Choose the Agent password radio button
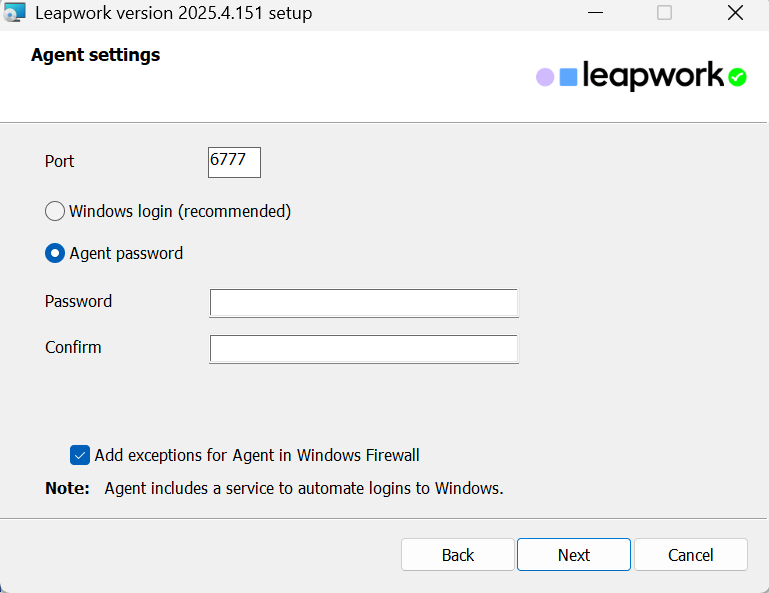The image size is (769, 593). [55, 253]
